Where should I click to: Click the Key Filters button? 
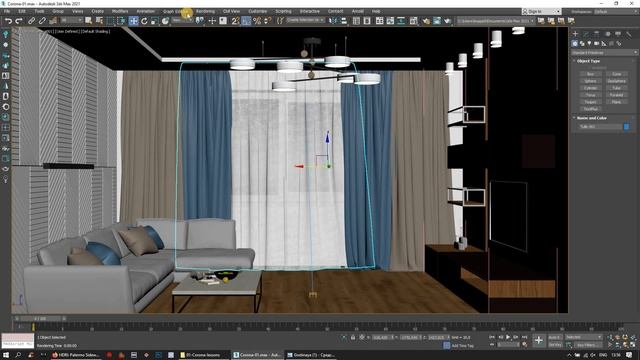tap(587, 345)
